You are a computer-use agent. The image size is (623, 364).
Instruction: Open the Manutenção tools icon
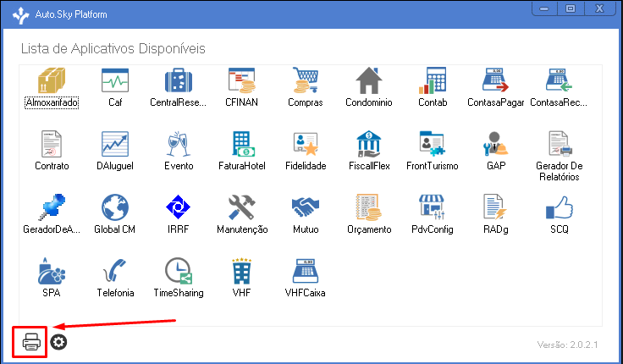[241, 207]
